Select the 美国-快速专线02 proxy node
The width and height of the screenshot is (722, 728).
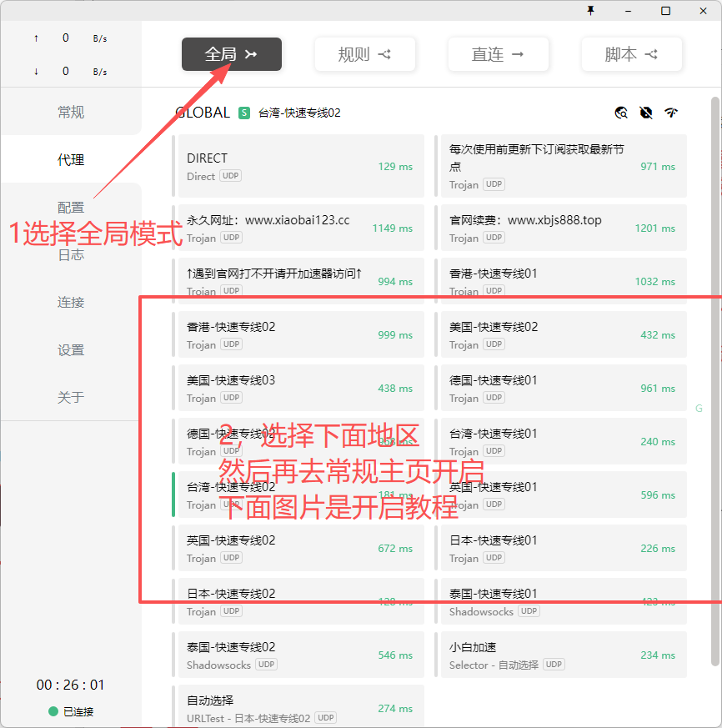(x=562, y=334)
